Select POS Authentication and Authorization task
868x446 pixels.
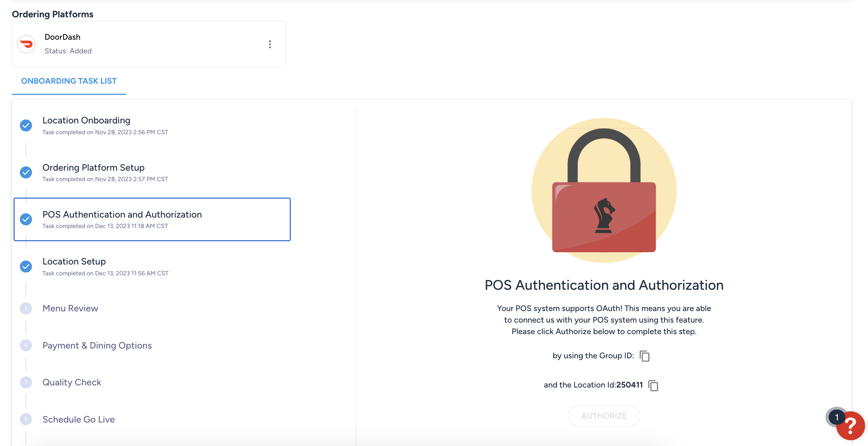pyautogui.click(x=152, y=219)
